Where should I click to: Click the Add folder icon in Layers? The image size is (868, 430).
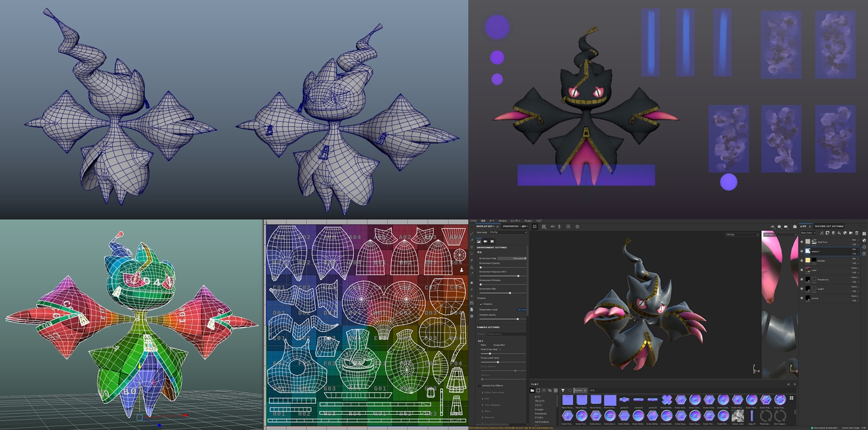point(851,233)
